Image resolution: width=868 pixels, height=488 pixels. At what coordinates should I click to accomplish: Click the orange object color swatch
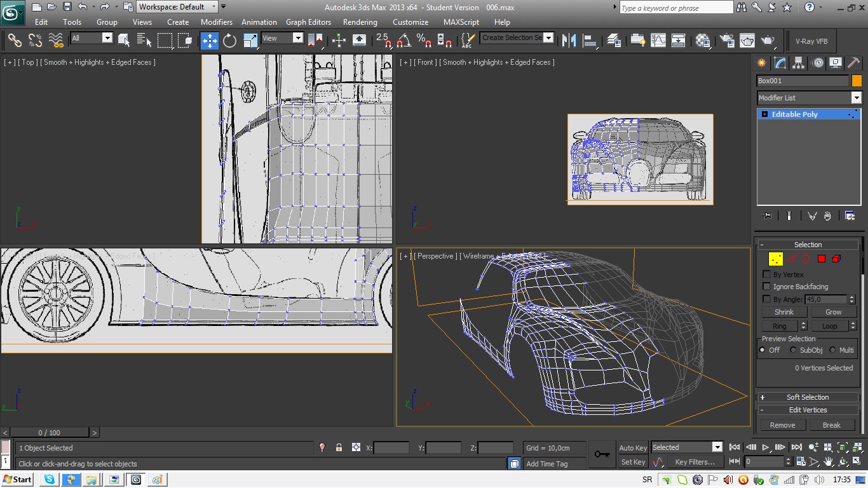tap(857, 81)
